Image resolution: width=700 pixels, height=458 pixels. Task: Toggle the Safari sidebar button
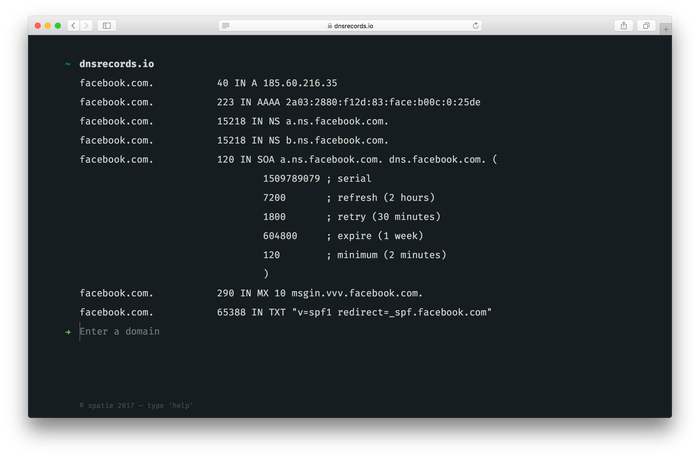pos(107,25)
